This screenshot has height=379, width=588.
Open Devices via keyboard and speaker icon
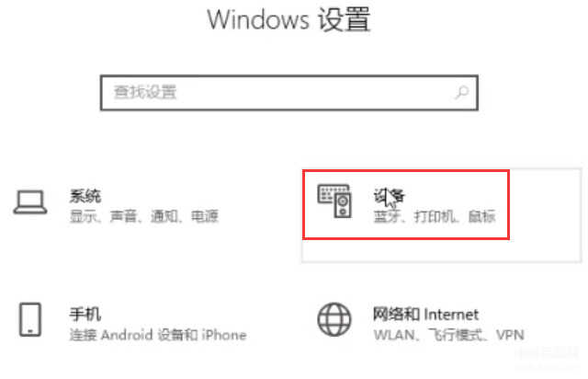point(334,201)
